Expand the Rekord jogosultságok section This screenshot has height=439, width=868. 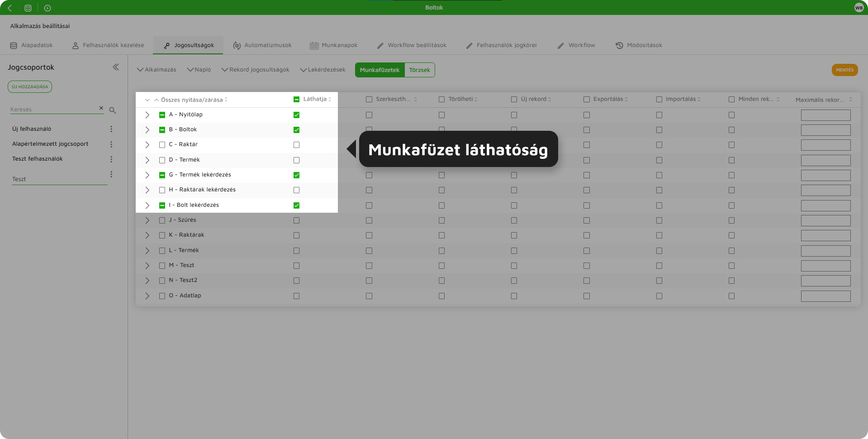(x=255, y=70)
